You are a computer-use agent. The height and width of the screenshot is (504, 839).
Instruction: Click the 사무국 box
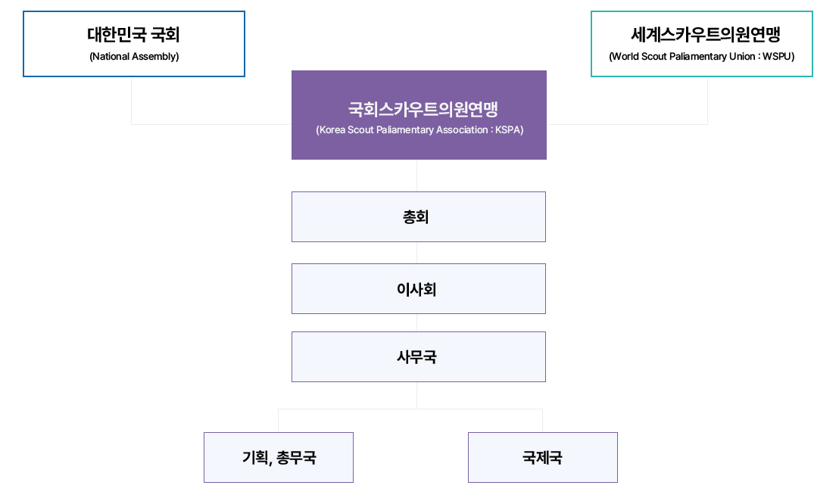tap(419, 356)
